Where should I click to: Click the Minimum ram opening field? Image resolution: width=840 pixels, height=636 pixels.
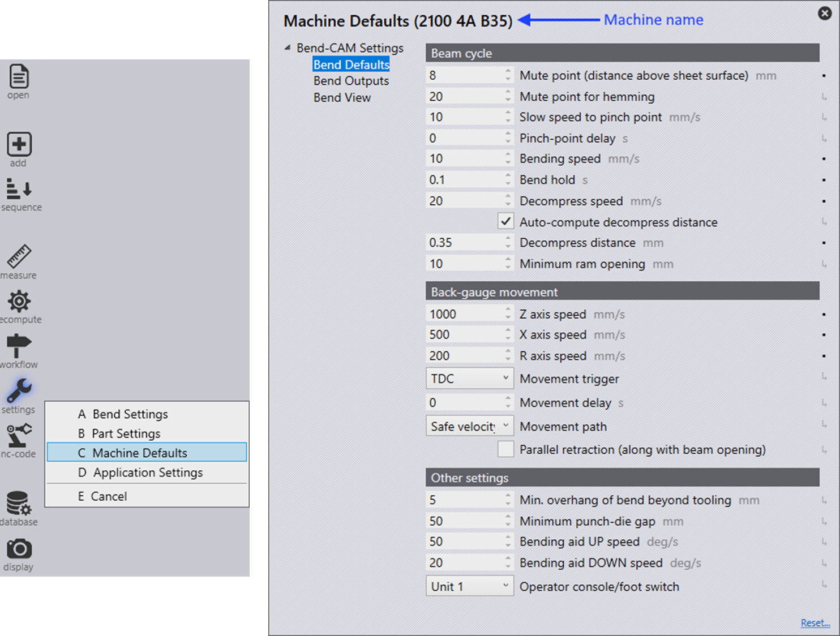click(x=469, y=264)
